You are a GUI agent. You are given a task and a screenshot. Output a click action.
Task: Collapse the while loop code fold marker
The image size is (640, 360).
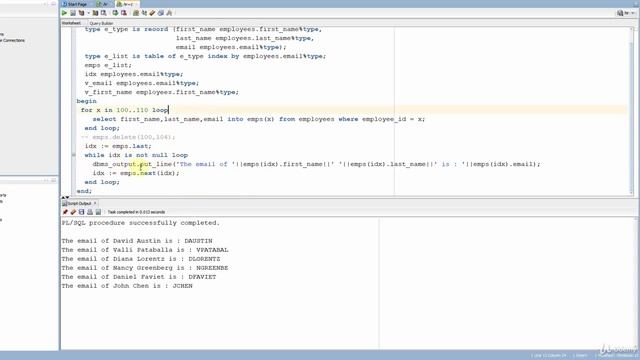click(73, 155)
